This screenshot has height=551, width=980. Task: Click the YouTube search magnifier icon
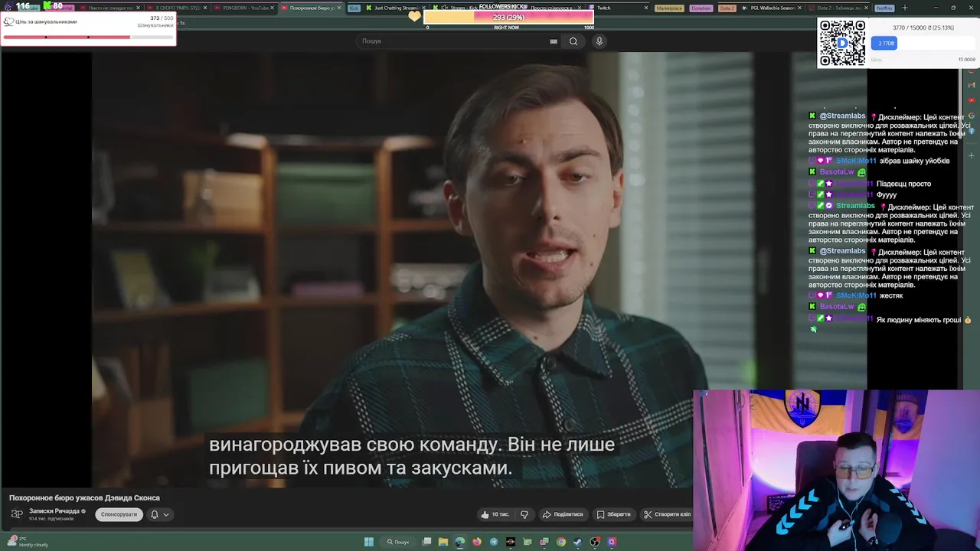[573, 41]
